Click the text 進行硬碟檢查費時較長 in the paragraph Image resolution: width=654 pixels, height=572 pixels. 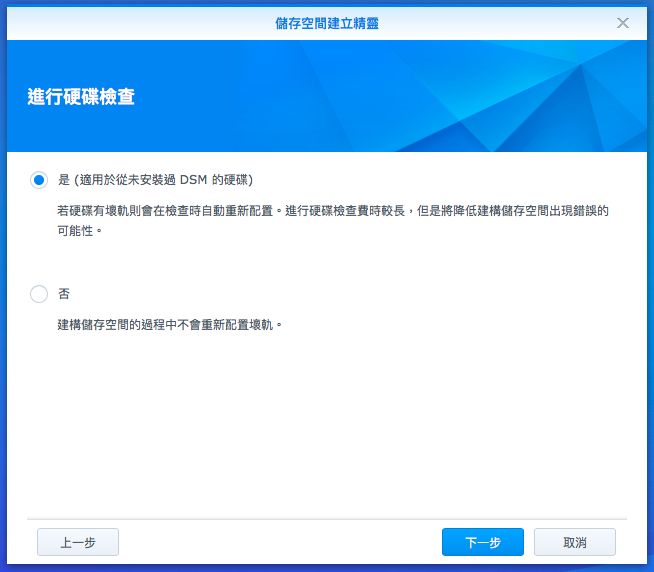(354, 211)
